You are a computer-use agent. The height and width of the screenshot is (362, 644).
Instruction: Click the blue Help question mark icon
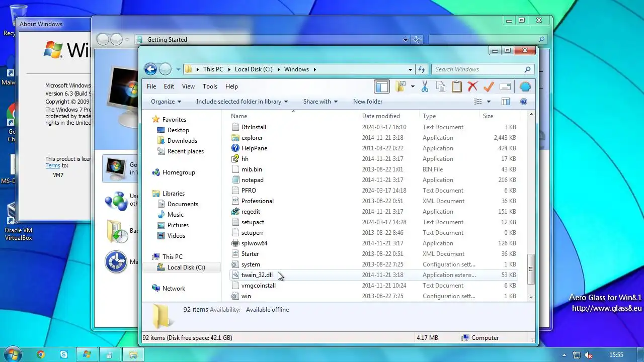click(524, 102)
